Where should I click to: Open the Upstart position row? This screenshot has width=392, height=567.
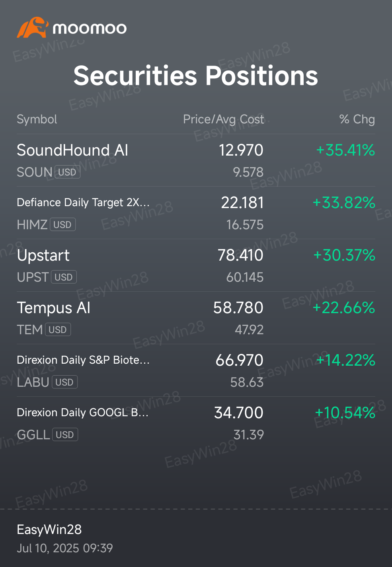pyautogui.click(x=196, y=265)
